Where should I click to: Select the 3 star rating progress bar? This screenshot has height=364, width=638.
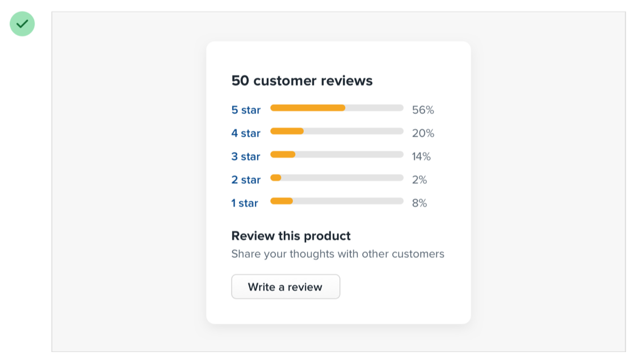pos(337,154)
